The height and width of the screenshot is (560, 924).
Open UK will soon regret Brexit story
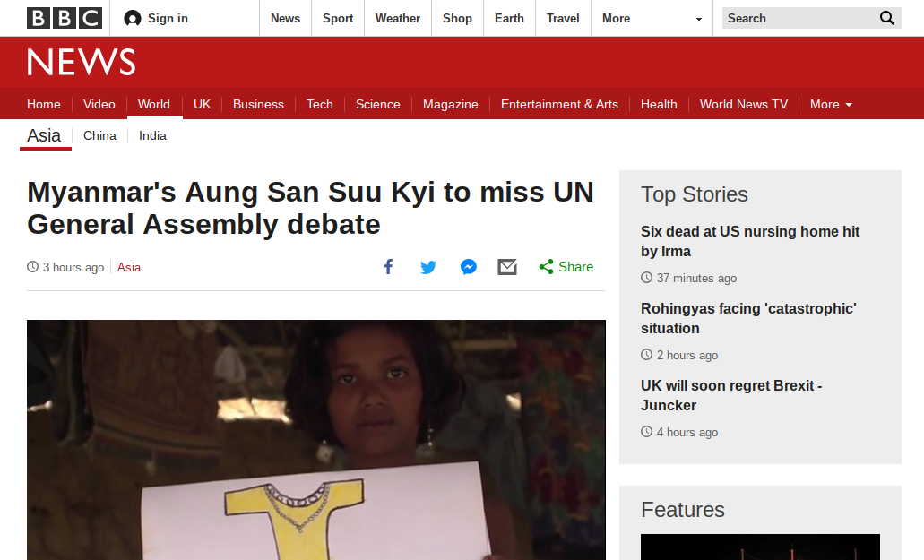click(731, 396)
